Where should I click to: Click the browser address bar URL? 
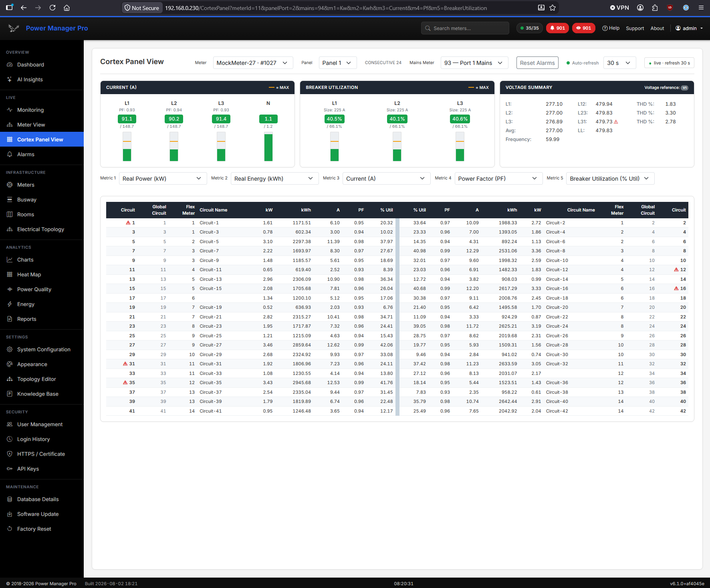coord(326,8)
